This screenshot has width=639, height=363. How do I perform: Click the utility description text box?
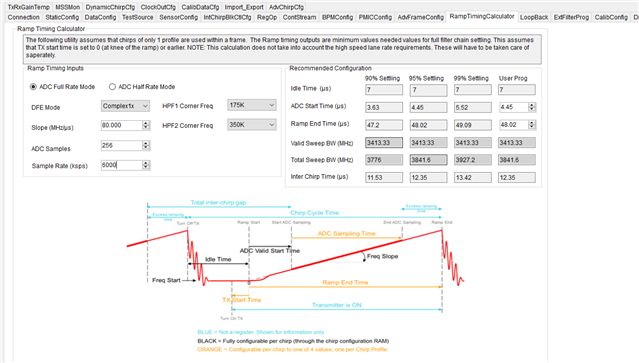282,49
